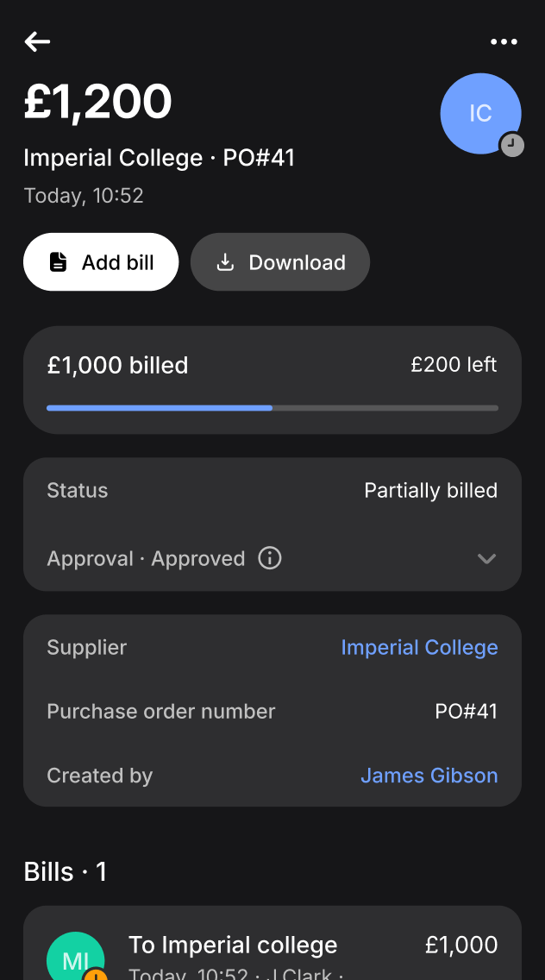Viewport: 545px width, 980px height.
Task: Click the clock badge on IC avatar
Action: point(512,145)
